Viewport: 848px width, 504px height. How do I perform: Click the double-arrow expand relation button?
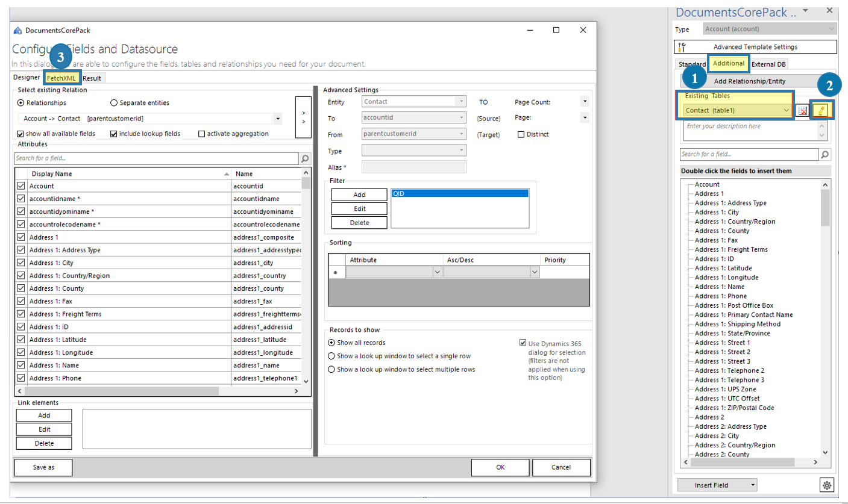[303, 117]
